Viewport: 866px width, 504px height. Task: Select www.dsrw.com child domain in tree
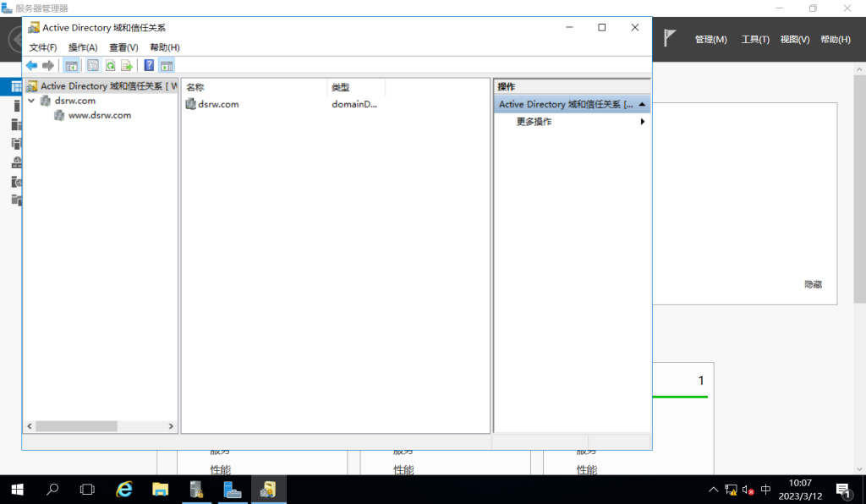click(100, 115)
